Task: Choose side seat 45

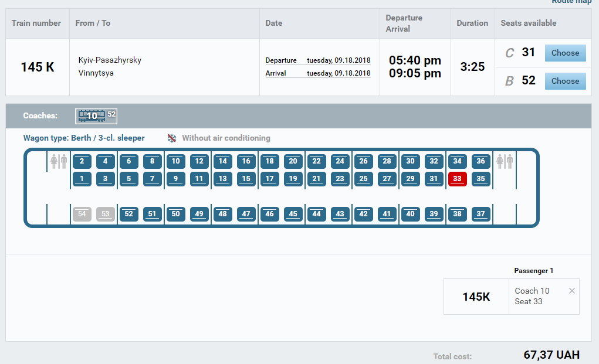Action: 293,214
